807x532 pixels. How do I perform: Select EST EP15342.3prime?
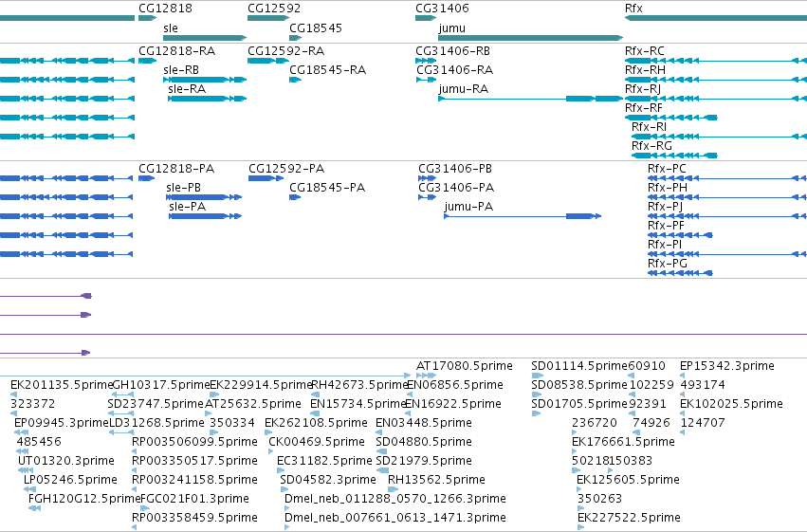click(x=727, y=366)
